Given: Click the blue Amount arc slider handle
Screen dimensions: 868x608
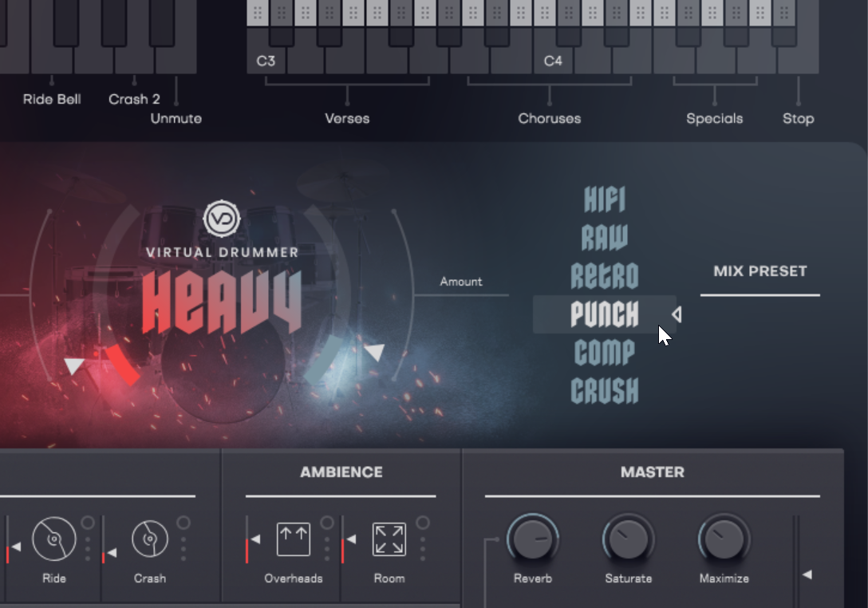Looking at the screenshot, I should point(375,352).
